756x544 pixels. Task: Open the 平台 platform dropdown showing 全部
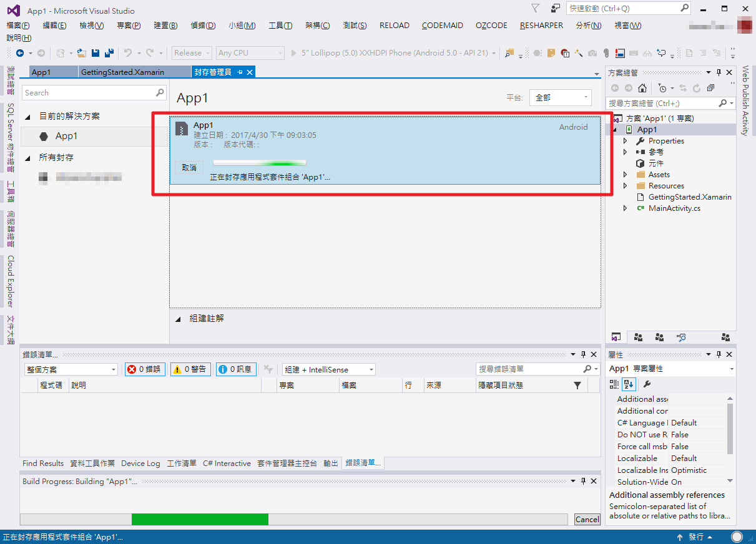click(x=560, y=97)
